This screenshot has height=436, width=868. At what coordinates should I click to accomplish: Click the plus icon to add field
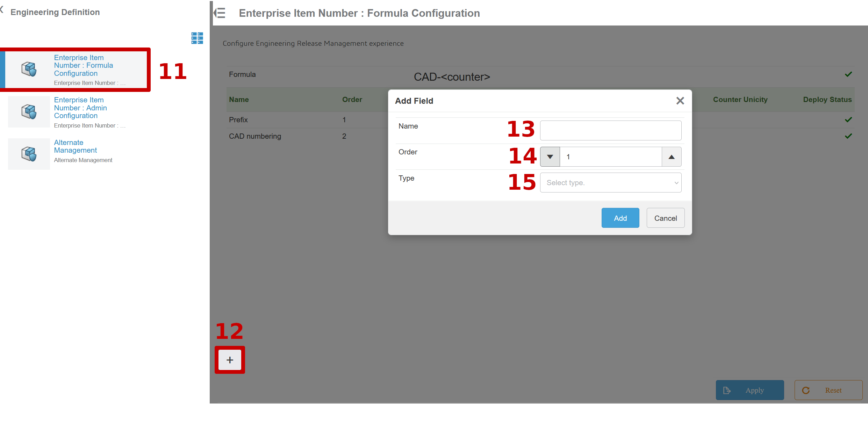pyautogui.click(x=230, y=360)
